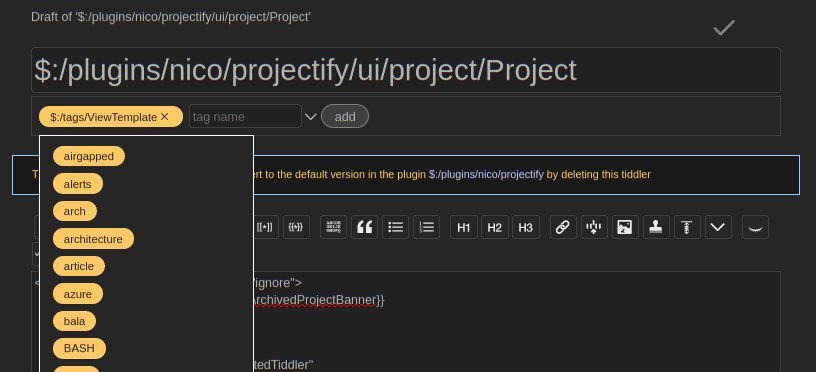Click the tag name input field
The image size is (816, 372).
[x=245, y=117]
